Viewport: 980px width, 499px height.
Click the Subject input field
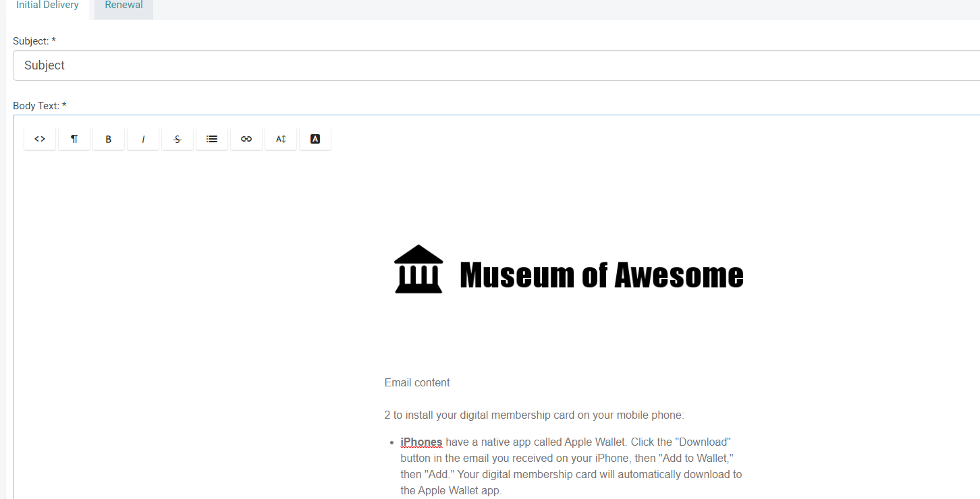click(497, 65)
